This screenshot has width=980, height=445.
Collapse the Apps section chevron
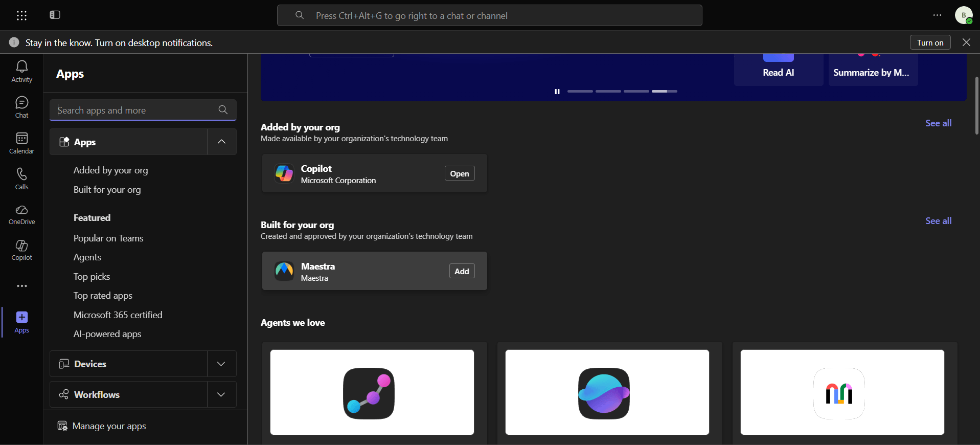point(221,142)
